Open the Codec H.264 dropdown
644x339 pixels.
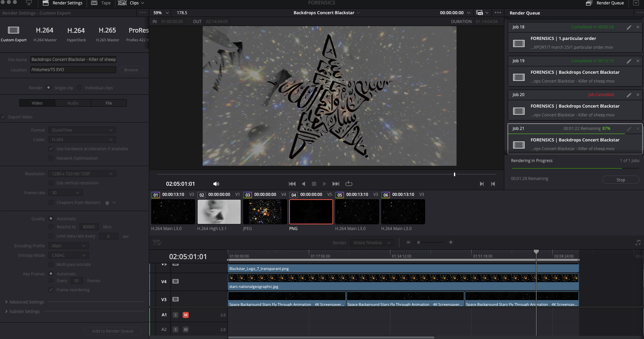[x=82, y=140]
